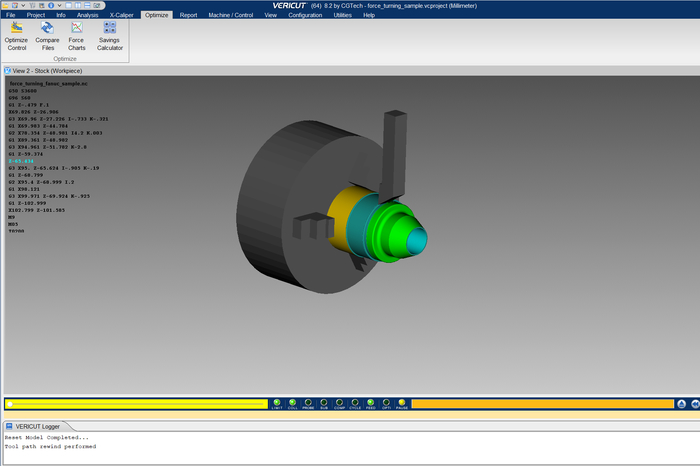Open the Report tab
The image size is (700, 466).
coord(188,15)
